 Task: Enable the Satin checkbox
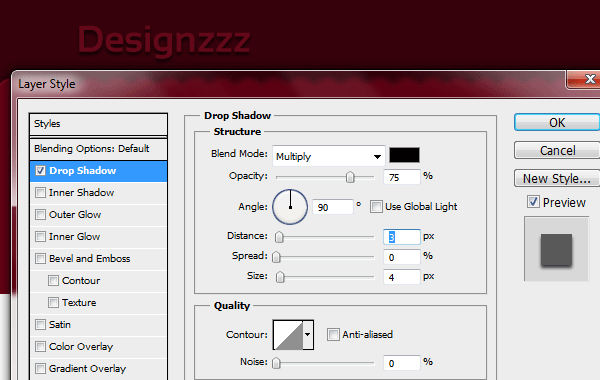40,325
